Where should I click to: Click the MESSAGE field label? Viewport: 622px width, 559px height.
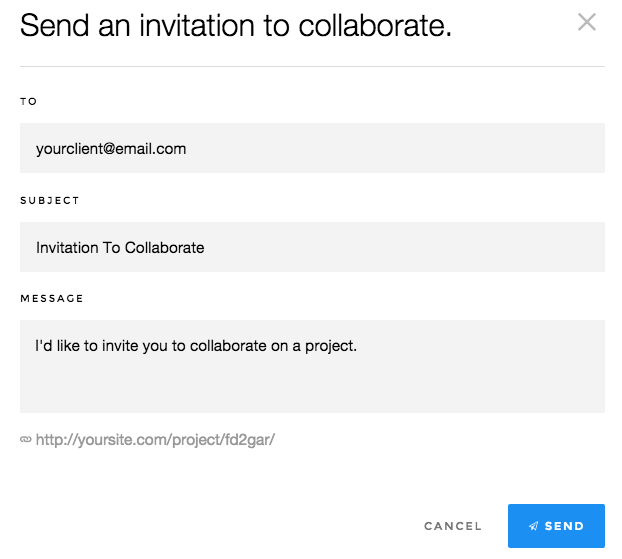52,298
